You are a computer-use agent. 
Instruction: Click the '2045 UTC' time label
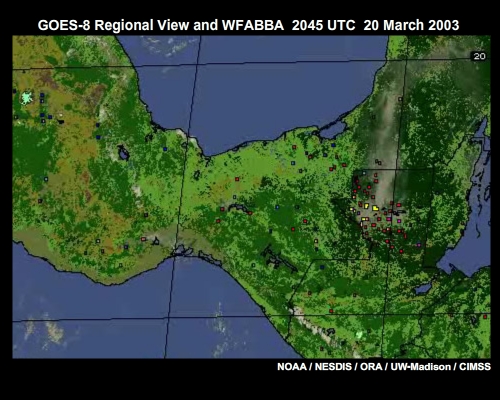pos(323,25)
